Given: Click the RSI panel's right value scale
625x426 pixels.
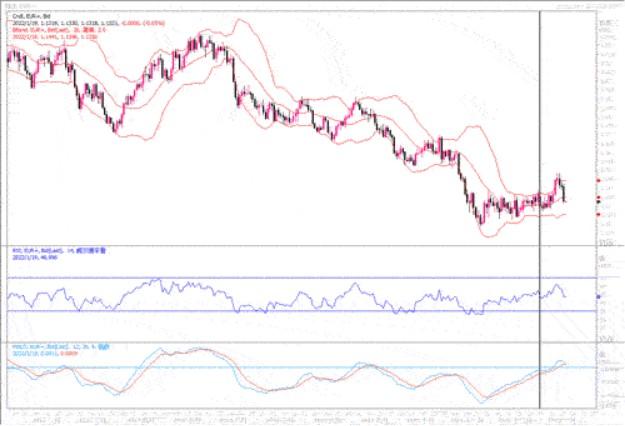Looking at the screenshot, I should coord(606,295).
